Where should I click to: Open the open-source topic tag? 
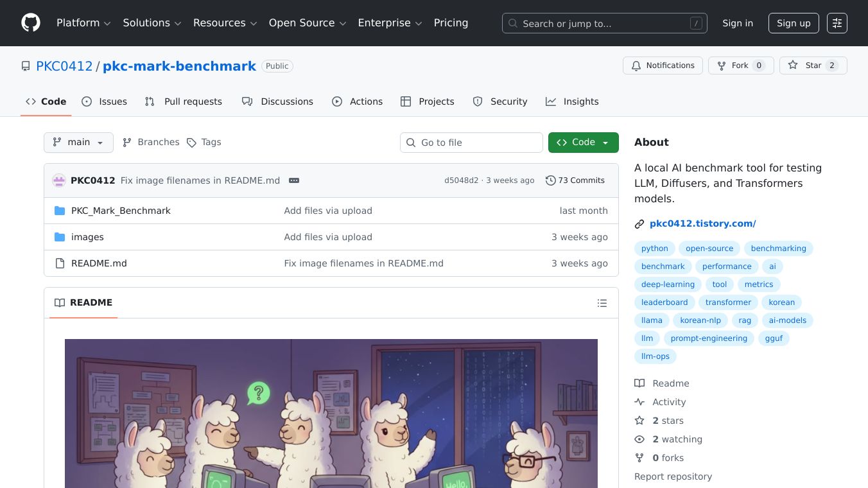pyautogui.click(x=709, y=248)
